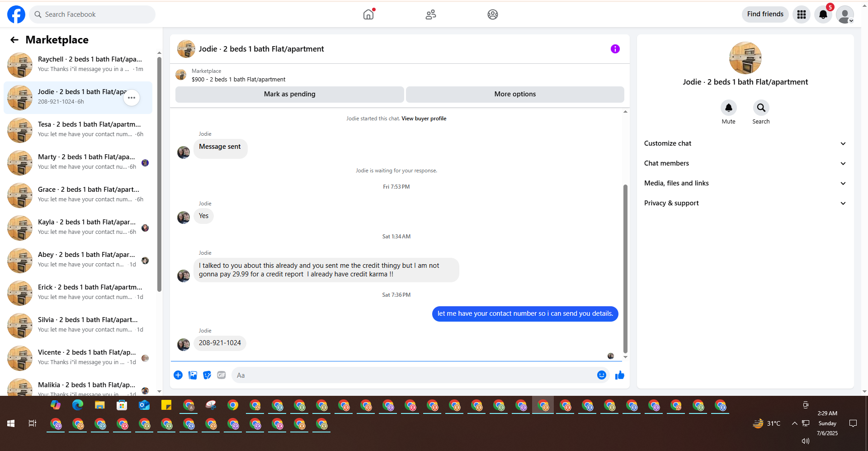Open Erick conversation
This screenshot has height=451, width=868.
[78, 293]
